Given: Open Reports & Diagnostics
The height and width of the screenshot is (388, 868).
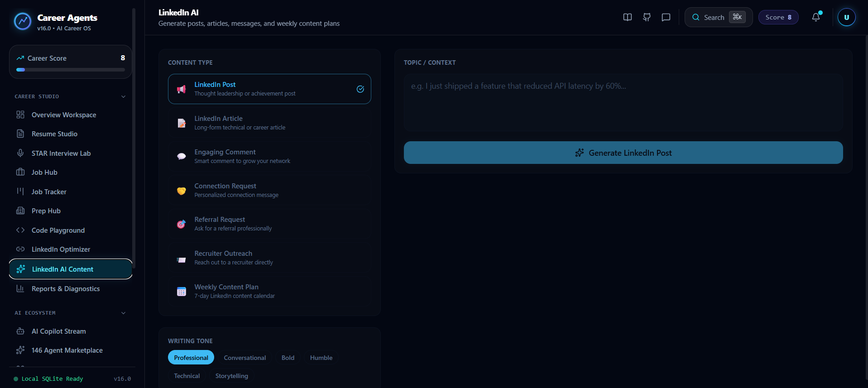Looking at the screenshot, I should (x=71, y=288).
